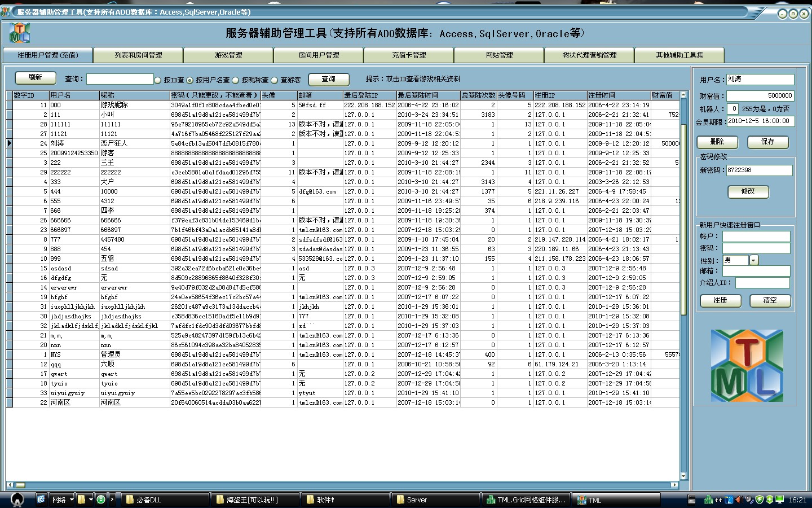Open the 房间用户管理 tab

click(319, 55)
